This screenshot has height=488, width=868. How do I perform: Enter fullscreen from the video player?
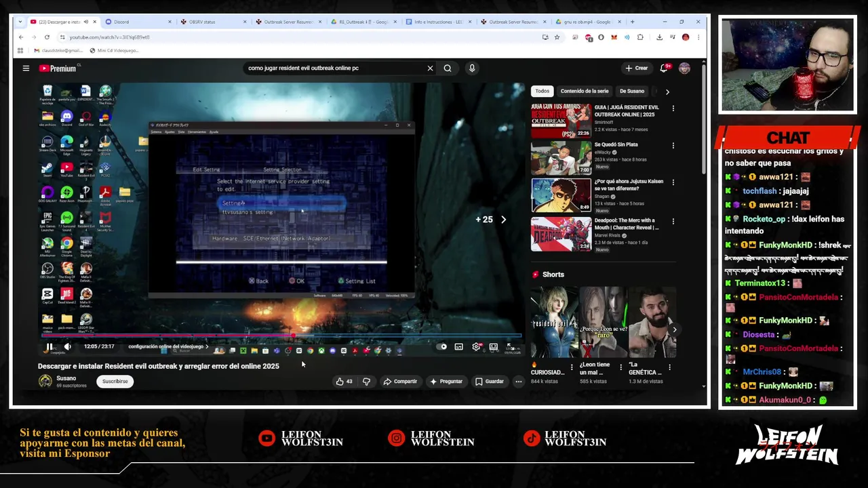510,347
